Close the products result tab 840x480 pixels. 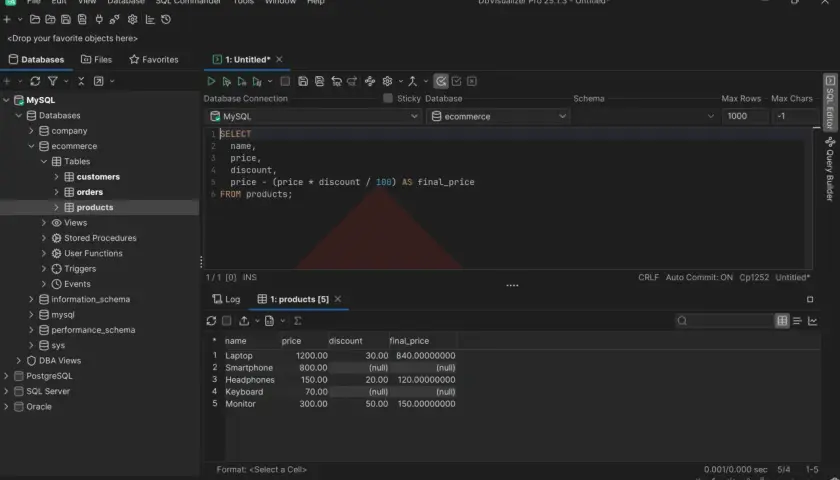pos(338,299)
